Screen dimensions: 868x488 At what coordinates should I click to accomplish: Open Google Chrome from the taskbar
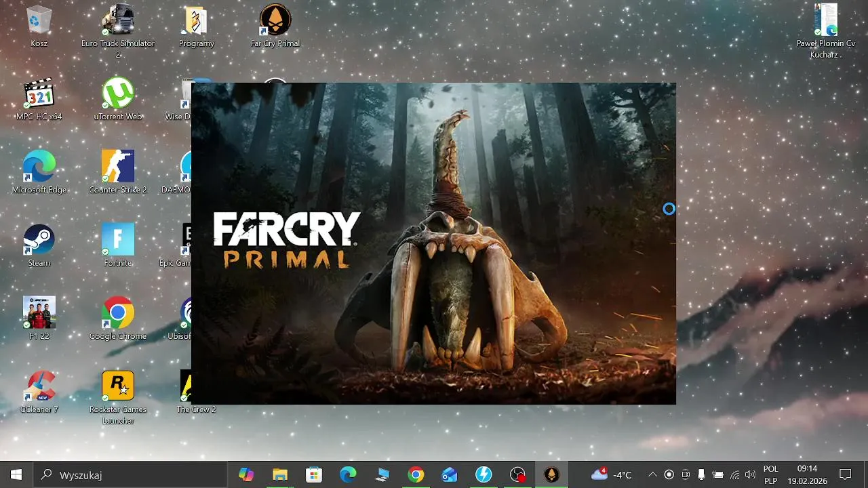pyautogui.click(x=416, y=474)
